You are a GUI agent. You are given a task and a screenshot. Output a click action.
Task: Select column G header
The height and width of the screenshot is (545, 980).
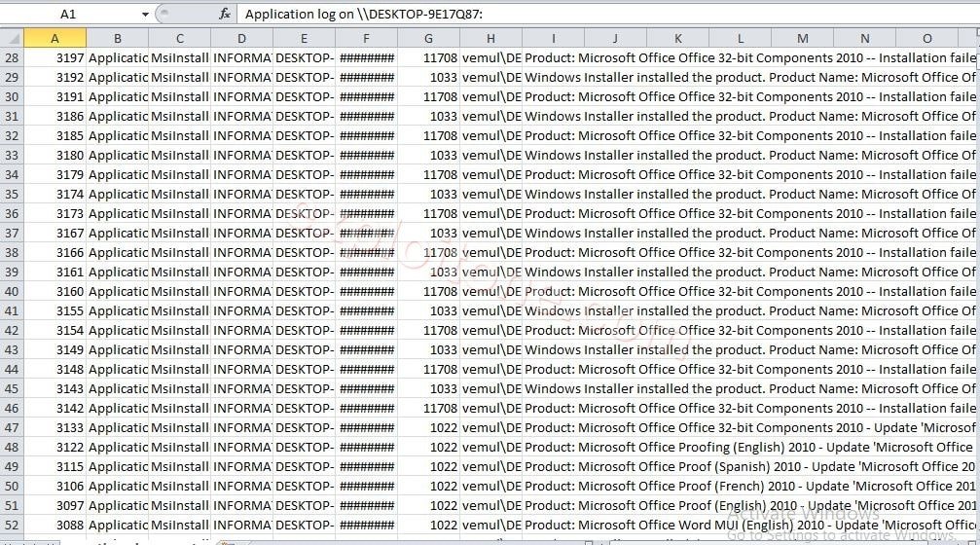pyautogui.click(x=428, y=39)
